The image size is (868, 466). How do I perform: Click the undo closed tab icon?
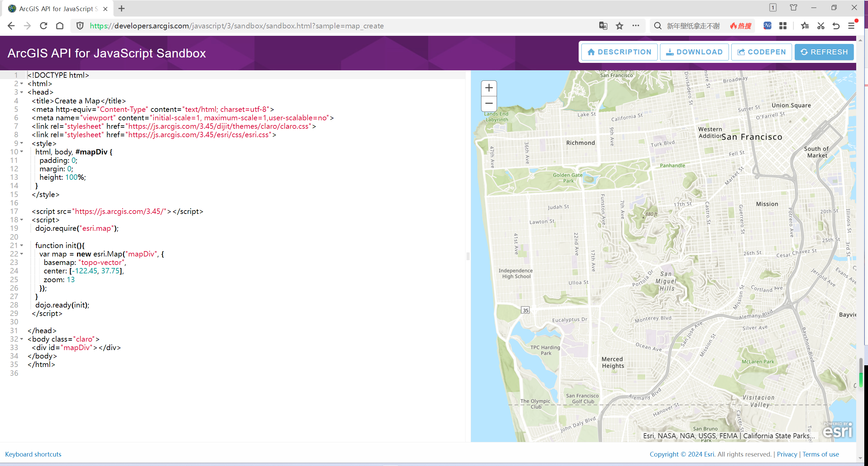(836, 26)
